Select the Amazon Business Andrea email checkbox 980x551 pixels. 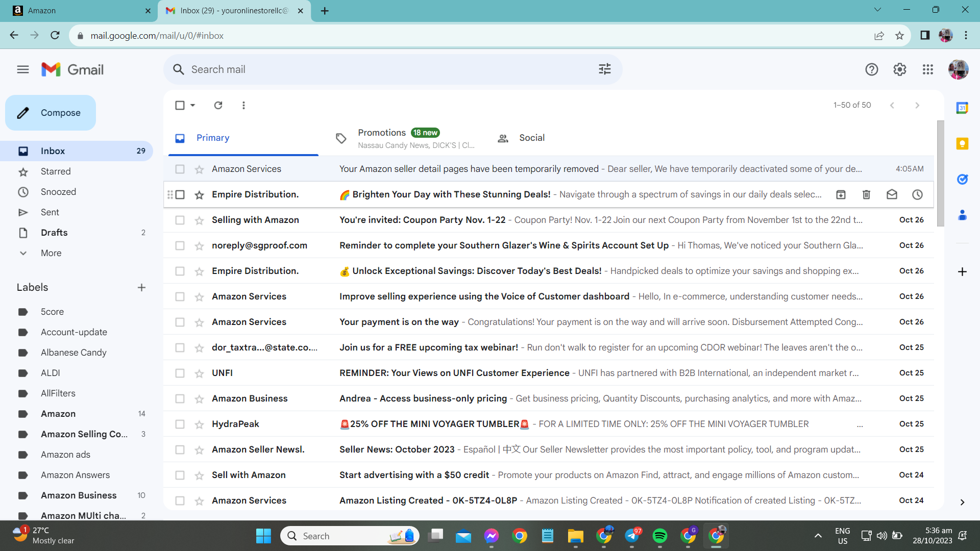[180, 398]
